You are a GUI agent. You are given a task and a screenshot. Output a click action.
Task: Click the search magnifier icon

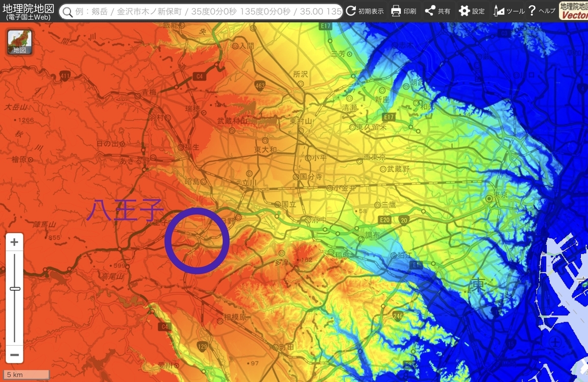(x=67, y=11)
